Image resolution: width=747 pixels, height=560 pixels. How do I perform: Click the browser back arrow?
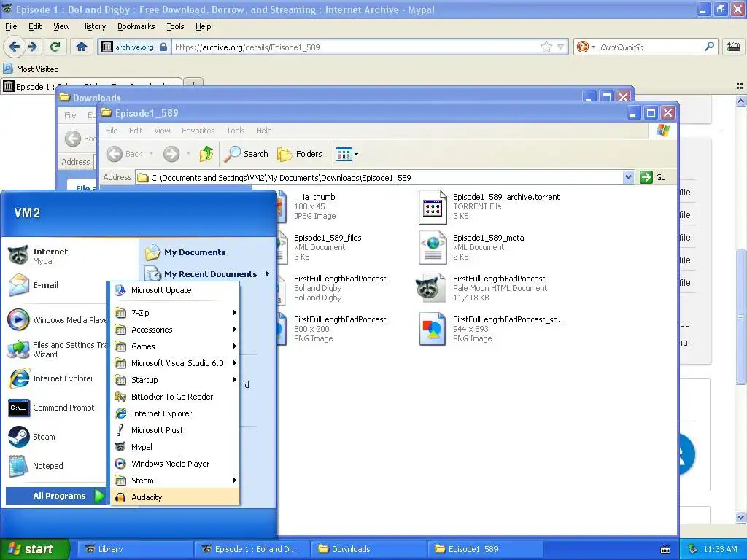click(14, 47)
